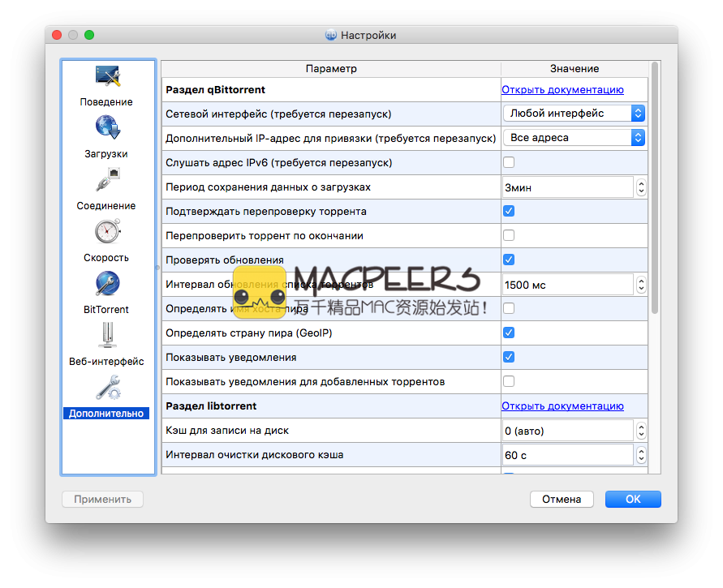Click the 1500 мс value field

[568, 285]
